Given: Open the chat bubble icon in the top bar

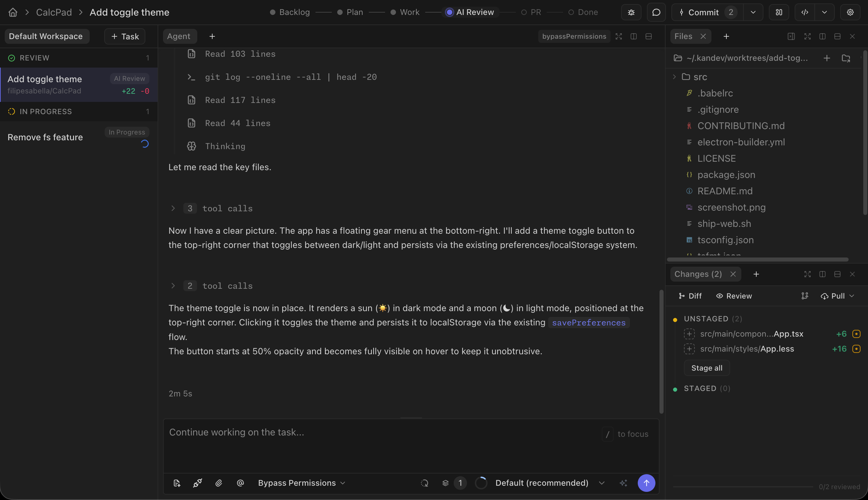Looking at the screenshot, I should [x=656, y=12].
